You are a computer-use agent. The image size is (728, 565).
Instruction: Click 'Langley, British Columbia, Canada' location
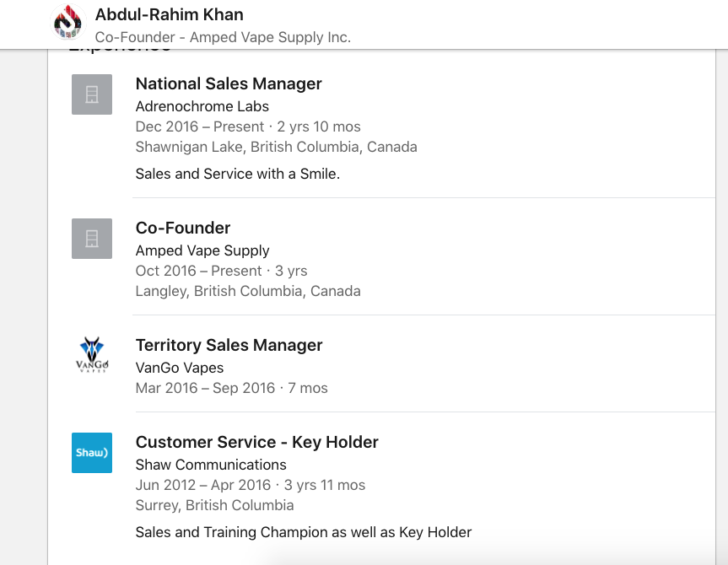click(248, 291)
